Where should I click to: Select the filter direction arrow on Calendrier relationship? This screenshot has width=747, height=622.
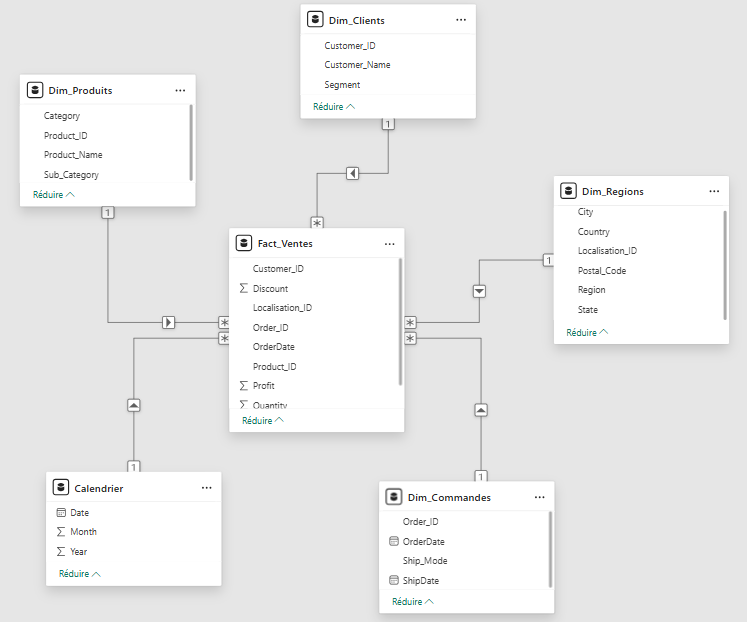134,405
